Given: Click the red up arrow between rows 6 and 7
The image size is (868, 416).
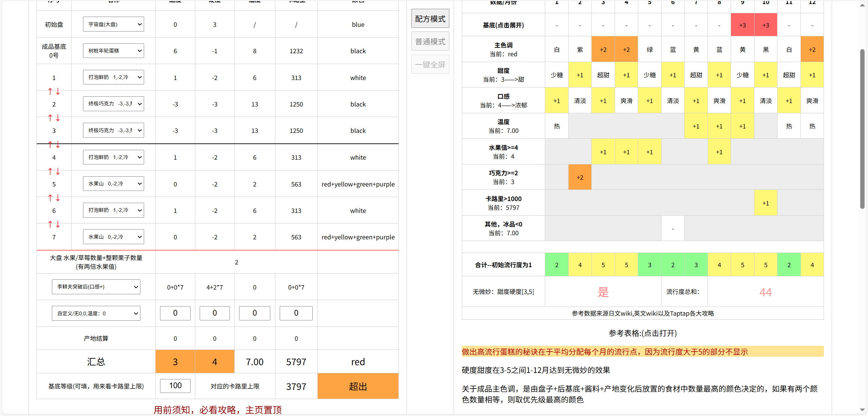Looking at the screenshot, I should point(50,224).
